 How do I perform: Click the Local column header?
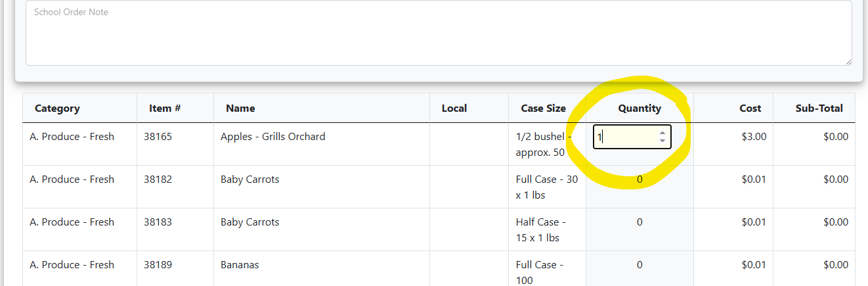(454, 108)
